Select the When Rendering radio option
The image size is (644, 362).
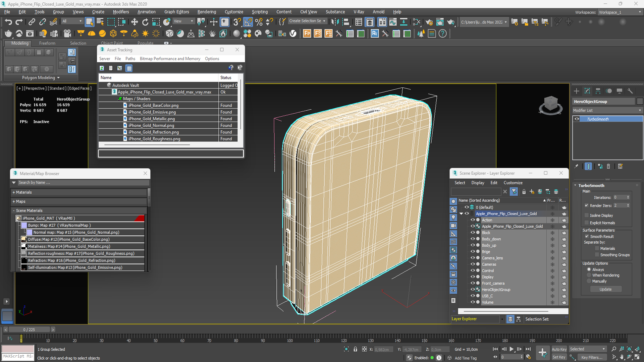pos(589,275)
